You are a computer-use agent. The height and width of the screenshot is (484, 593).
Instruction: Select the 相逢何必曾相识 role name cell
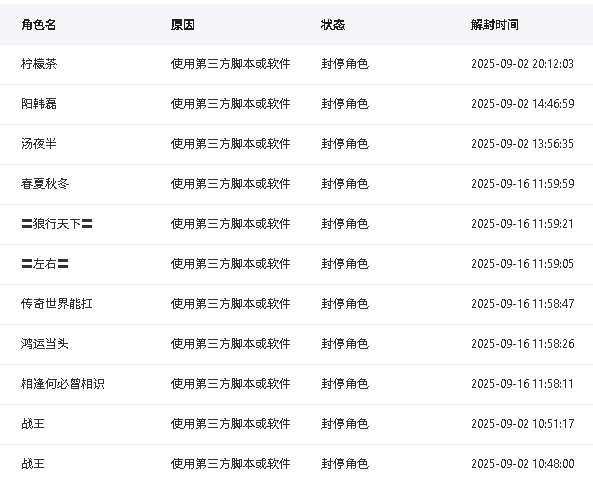click(63, 384)
